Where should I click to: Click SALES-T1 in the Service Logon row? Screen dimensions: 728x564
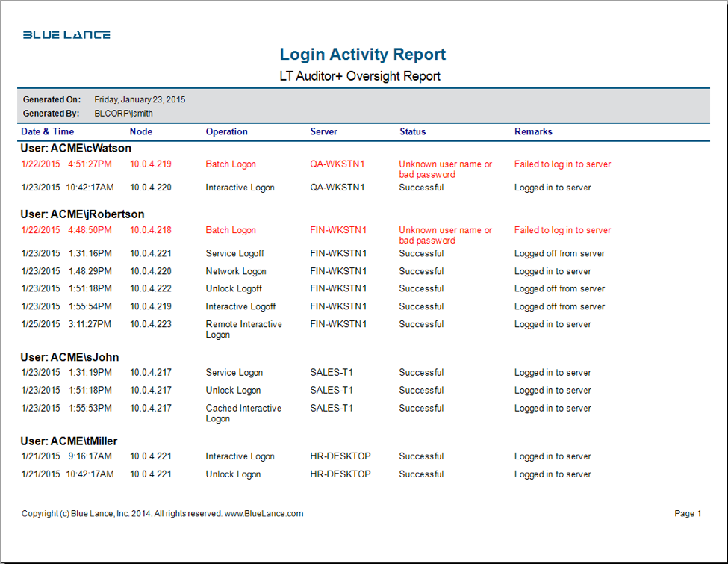click(332, 373)
